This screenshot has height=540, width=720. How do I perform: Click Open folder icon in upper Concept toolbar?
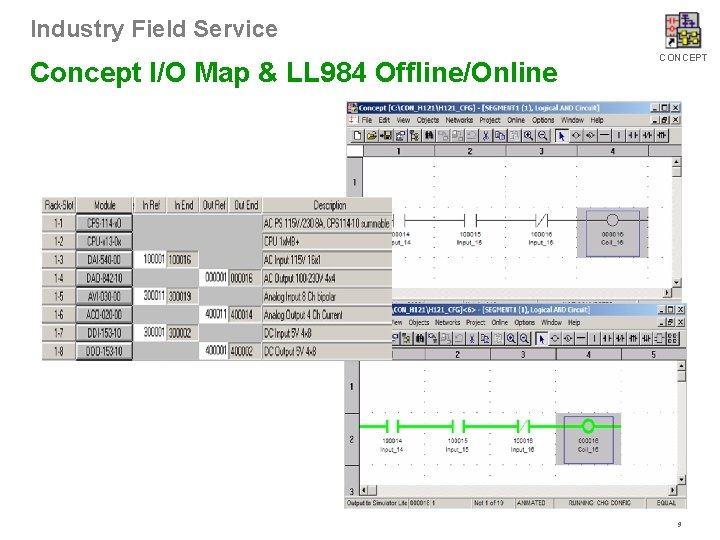(371, 135)
